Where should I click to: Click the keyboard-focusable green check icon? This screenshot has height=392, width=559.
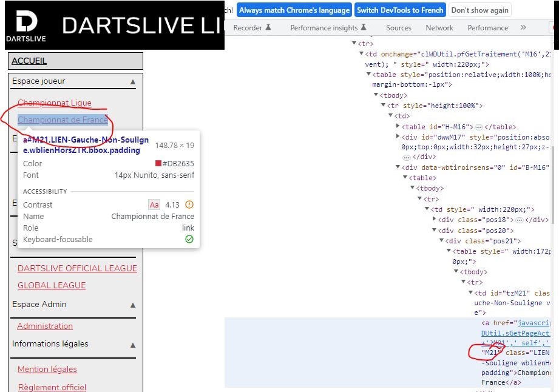tap(189, 239)
